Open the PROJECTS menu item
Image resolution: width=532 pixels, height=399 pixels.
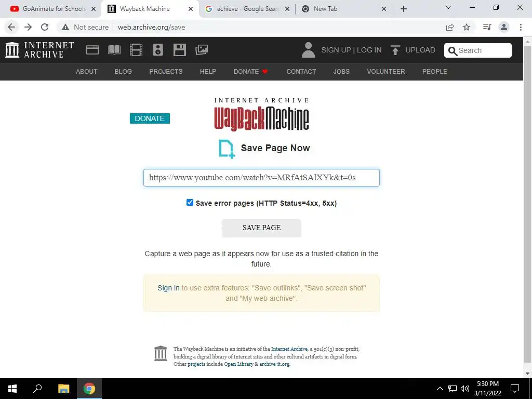coord(166,72)
